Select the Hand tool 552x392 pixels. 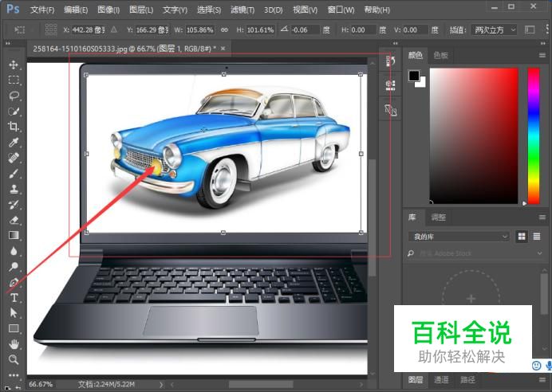[x=14, y=344]
